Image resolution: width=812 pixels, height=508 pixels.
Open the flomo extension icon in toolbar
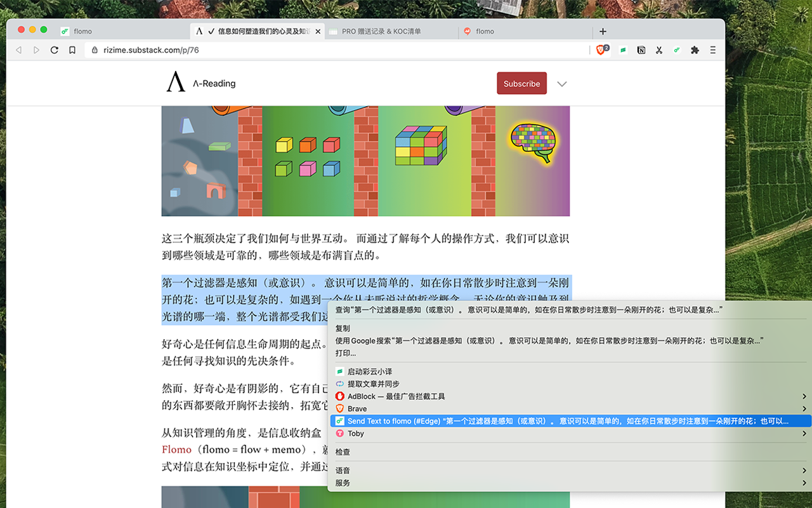pyautogui.click(x=676, y=50)
